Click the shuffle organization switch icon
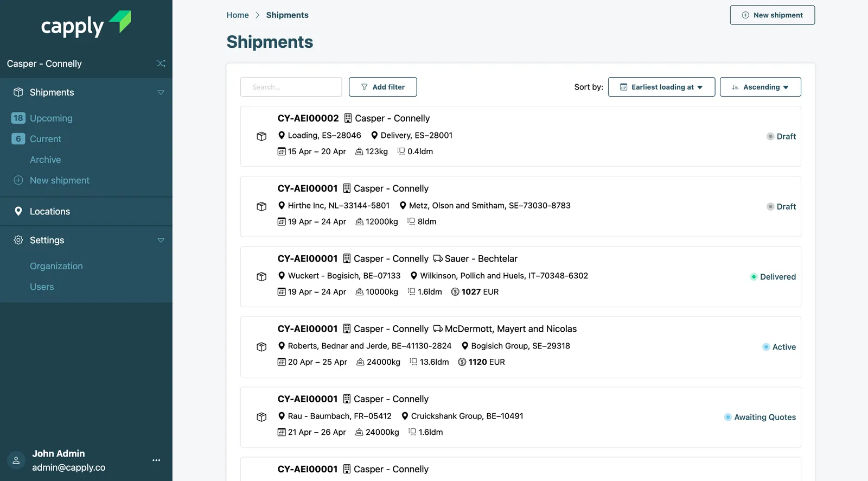Image resolution: width=868 pixels, height=481 pixels. coord(161,64)
